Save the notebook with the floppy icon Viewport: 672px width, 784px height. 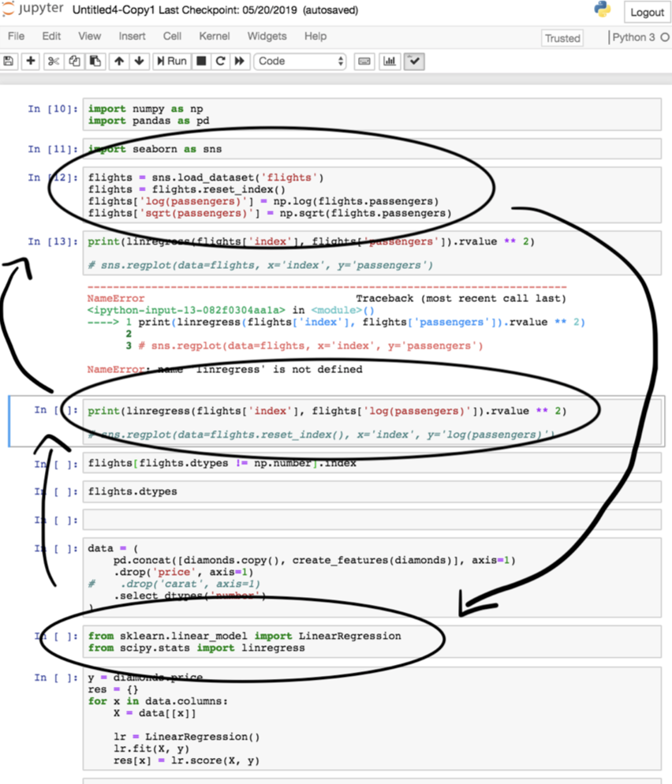tap(9, 61)
